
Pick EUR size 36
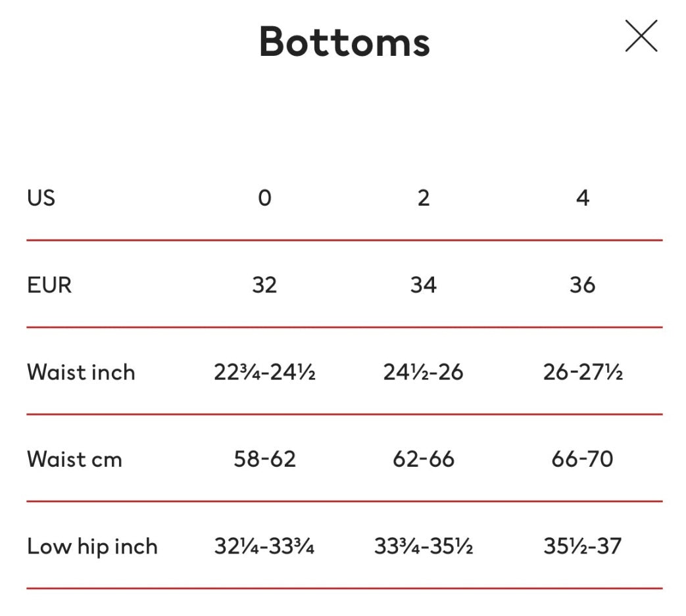(583, 285)
